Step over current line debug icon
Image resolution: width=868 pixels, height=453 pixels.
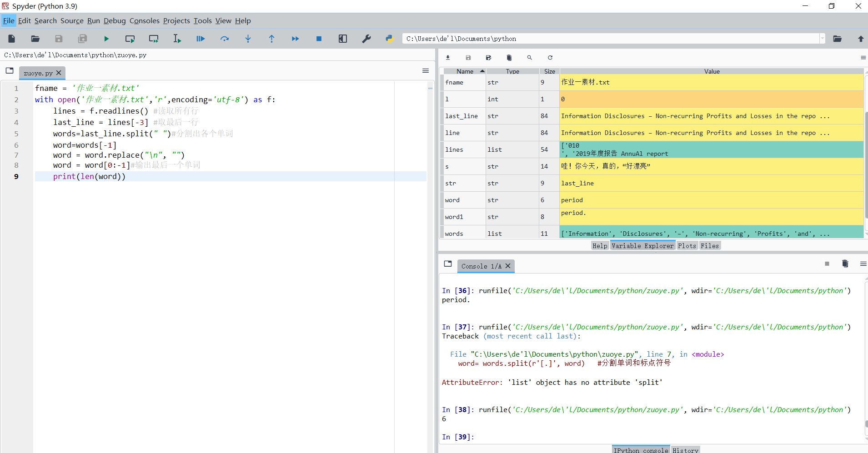[x=224, y=39]
